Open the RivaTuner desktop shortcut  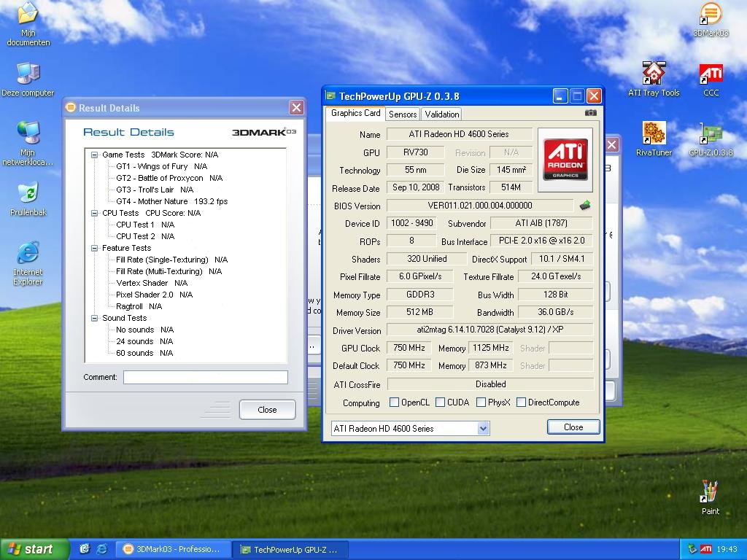pos(654,134)
